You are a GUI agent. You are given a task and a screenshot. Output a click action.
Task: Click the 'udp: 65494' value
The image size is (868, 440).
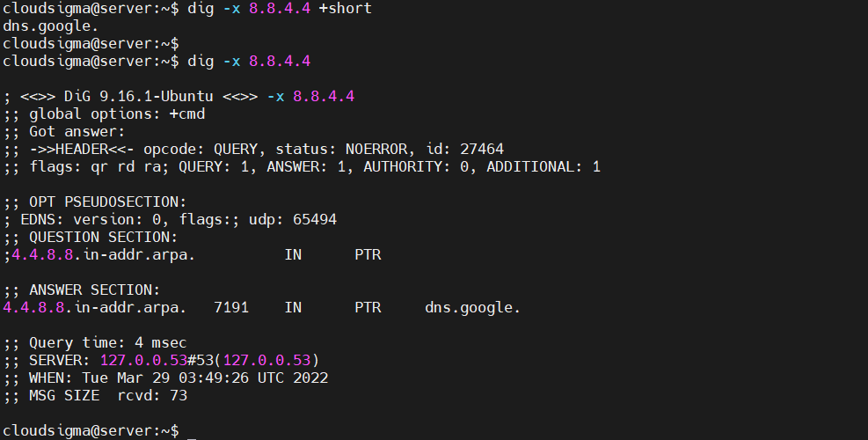click(x=293, y=219)
